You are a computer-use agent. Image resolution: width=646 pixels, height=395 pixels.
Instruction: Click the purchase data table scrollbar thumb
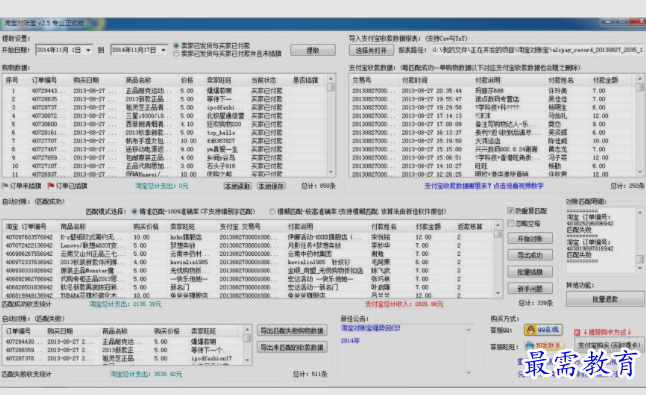[x=330, y=87]
